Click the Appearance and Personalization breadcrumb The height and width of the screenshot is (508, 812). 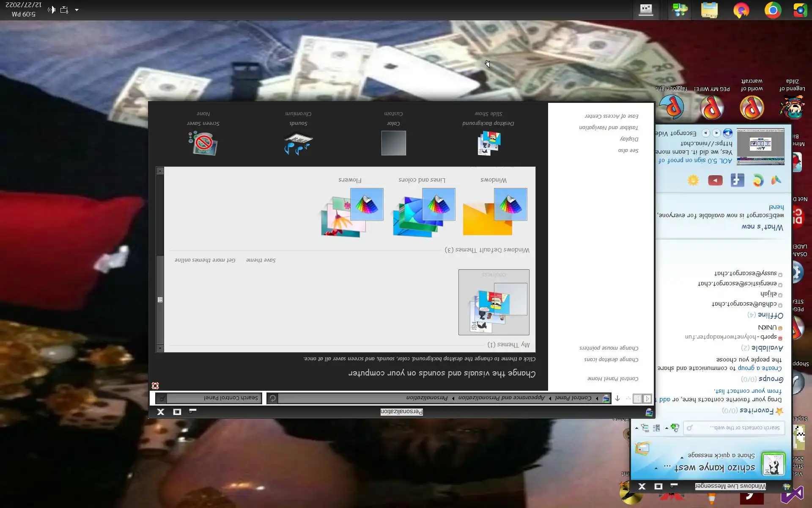[501, 398]
